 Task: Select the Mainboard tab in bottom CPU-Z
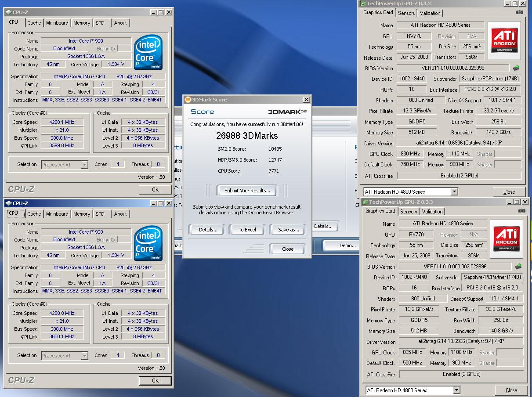(57, 214)
